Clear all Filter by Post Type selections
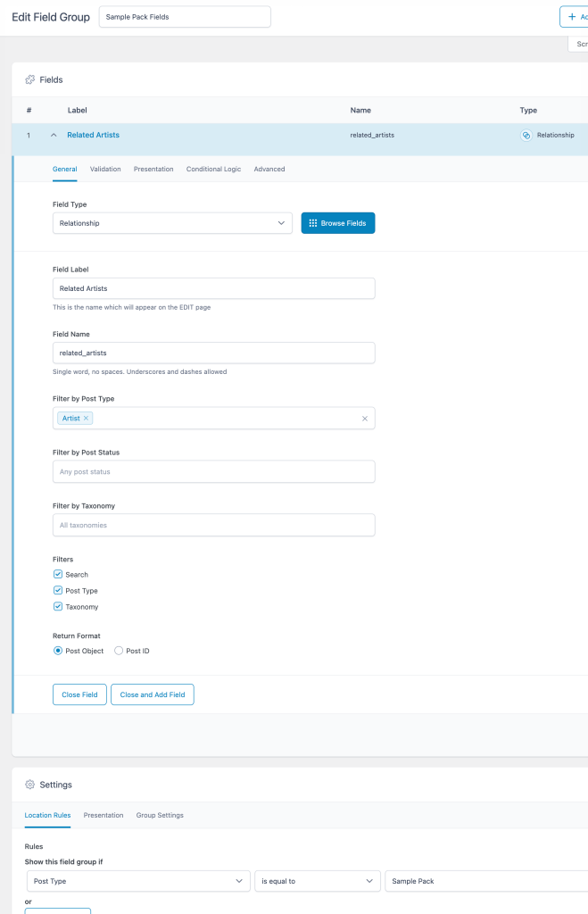The height and width of the screenshot is (914, 588). [364, 419]
